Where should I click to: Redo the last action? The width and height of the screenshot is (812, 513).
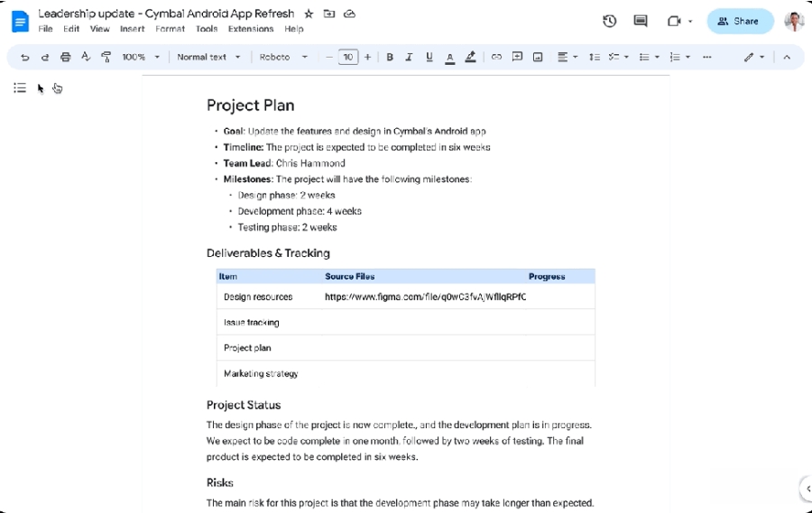(x=45, y=57)
